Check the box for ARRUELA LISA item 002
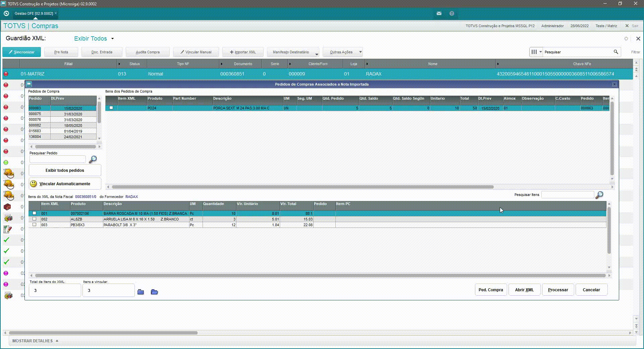 click(x=34, y=219)
